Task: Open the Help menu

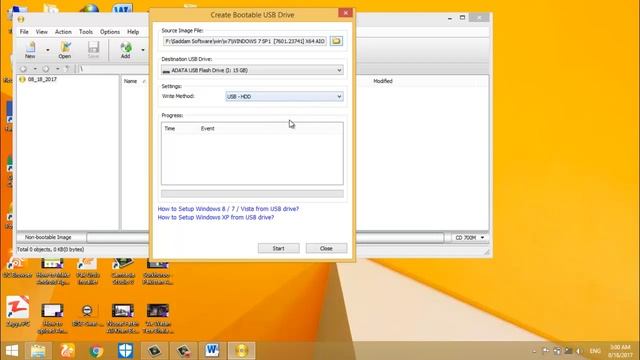Action: pyautogui.click(x=133, y=32)
